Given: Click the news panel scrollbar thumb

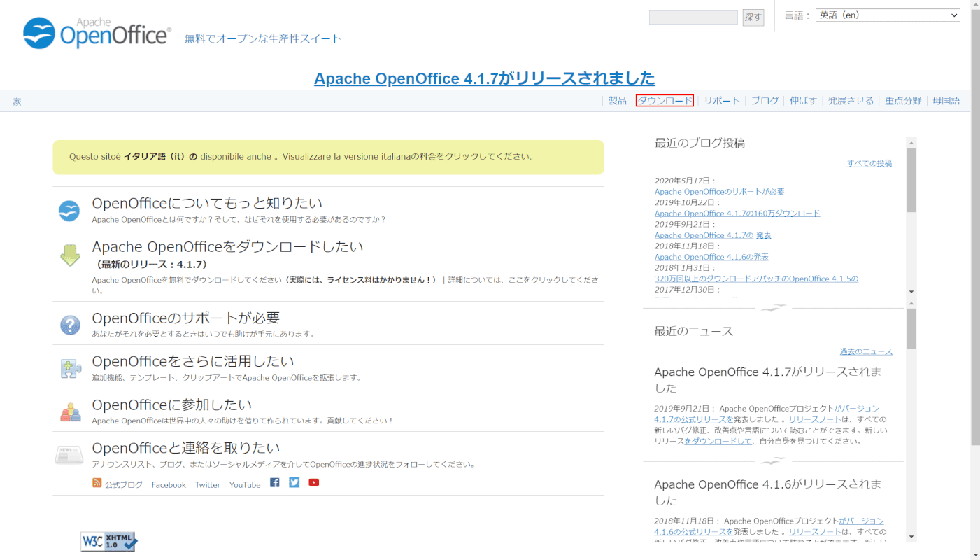Looking at the screenshot, I should [x=911, y=329].
